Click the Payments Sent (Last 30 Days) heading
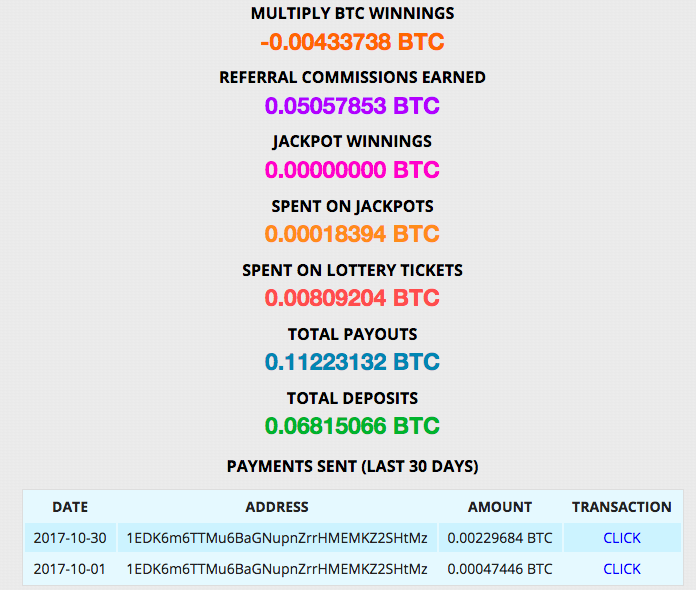The height and width of the screenshot is (590, 696). (352, 466)
